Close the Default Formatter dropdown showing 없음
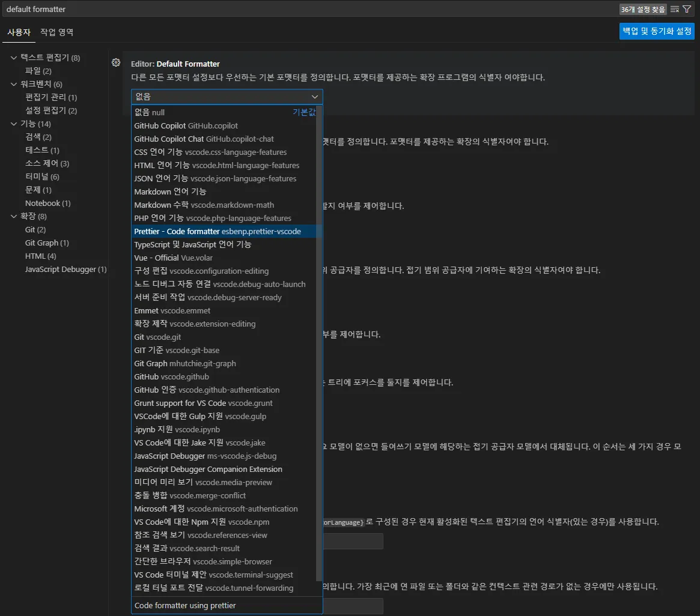Screen dimensions: 700x616 point(227,97)
